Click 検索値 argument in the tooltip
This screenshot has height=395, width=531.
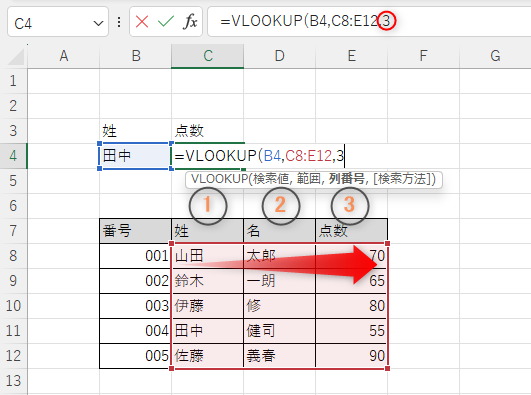pyautogui.click(x=271, y=179)
